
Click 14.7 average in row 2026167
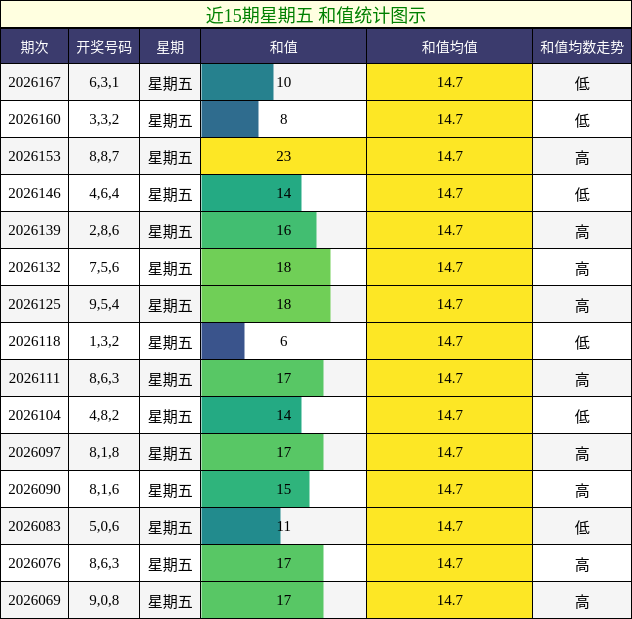point(449,82)
